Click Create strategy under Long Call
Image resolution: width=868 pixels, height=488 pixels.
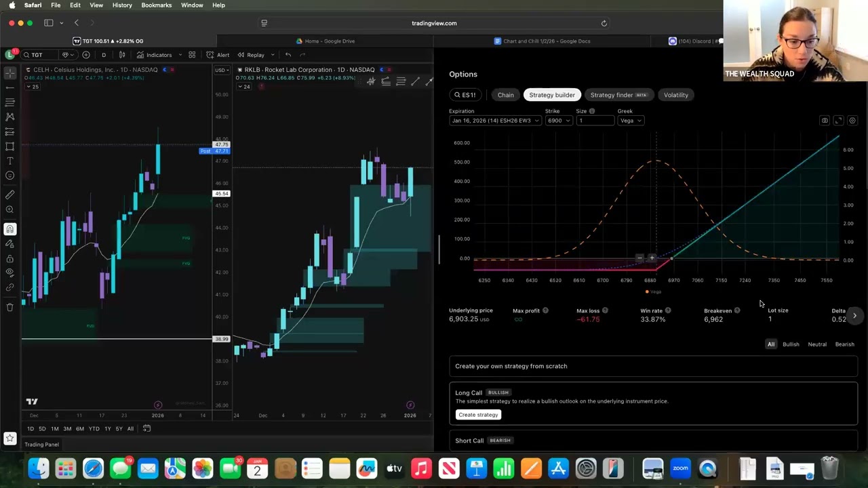478,415
